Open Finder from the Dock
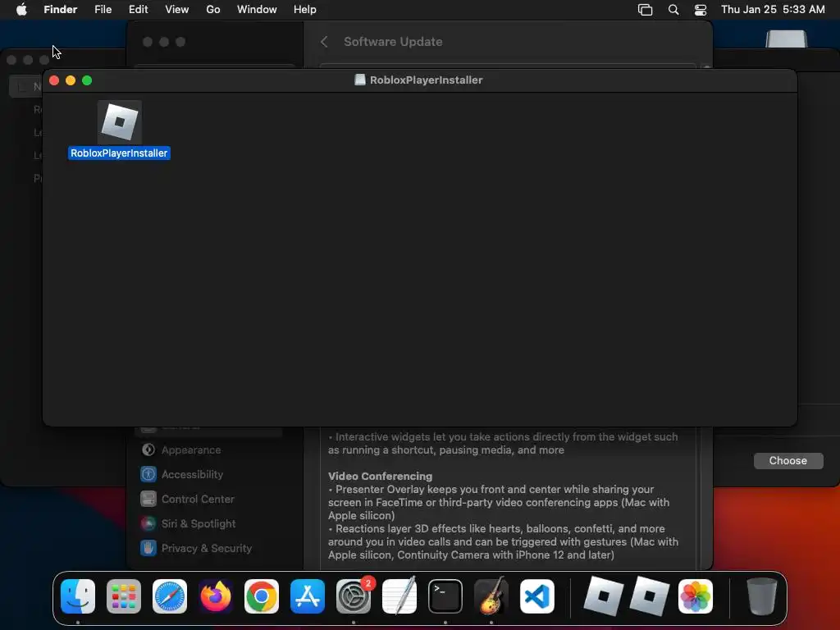Viewport: 840px width, 630px height. coord(78,596)
